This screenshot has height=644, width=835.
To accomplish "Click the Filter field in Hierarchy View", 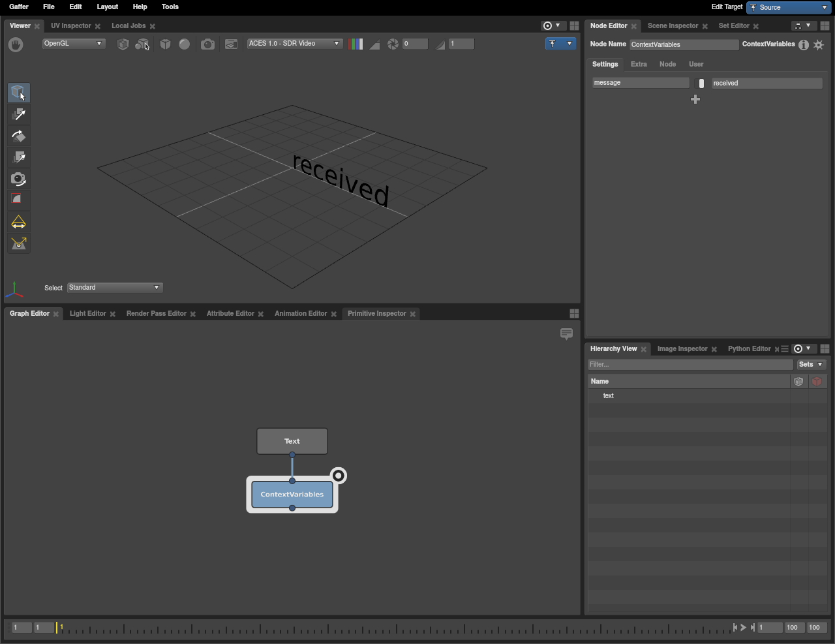I will coord(690,364).
